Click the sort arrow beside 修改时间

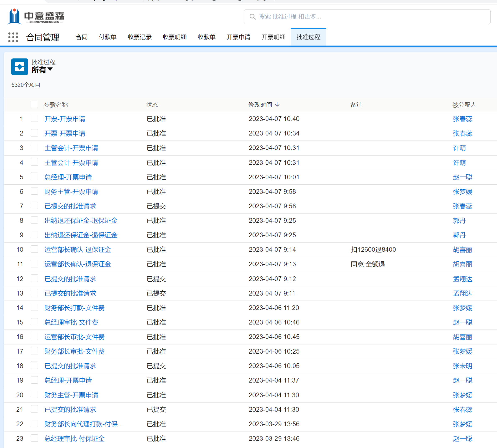[277, 105]
